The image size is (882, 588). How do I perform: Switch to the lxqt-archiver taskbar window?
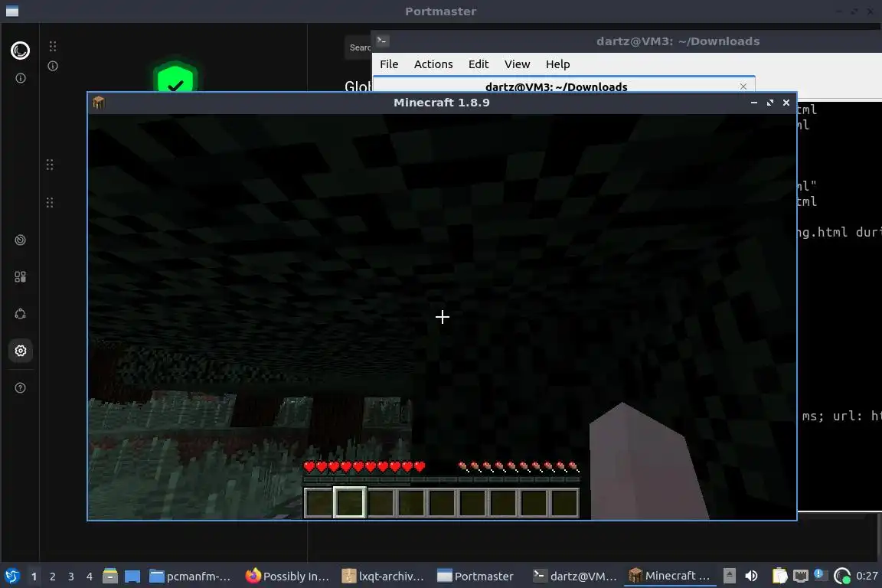click(x=384, y=577)
